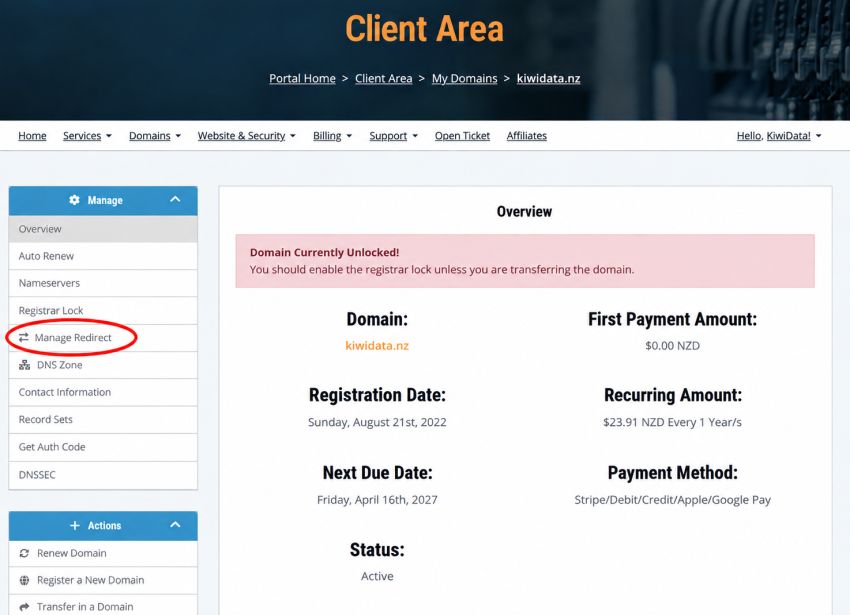Click the orange kiwidata.nz domain link
850x615 pixels.
pyautogui.click(x=377, y=346)
